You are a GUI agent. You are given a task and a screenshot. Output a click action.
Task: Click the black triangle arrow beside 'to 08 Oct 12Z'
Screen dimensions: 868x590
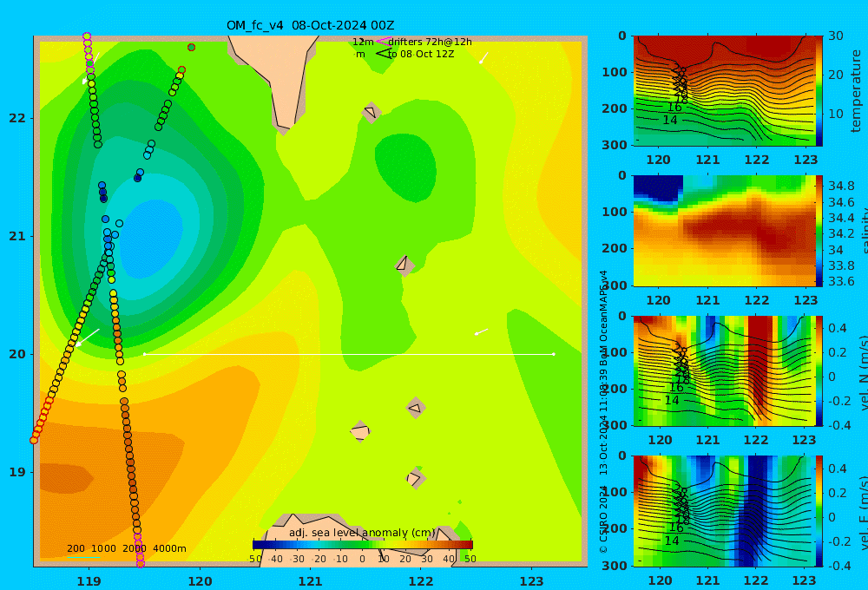(384, 54)
